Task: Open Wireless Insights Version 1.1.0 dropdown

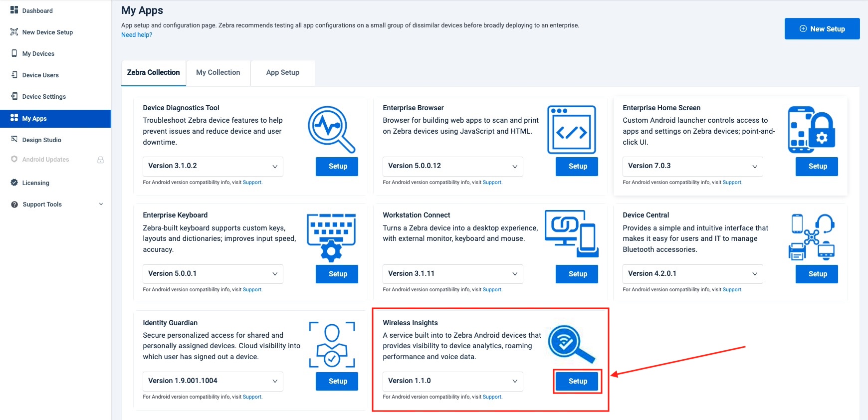Action: [452, 381]
